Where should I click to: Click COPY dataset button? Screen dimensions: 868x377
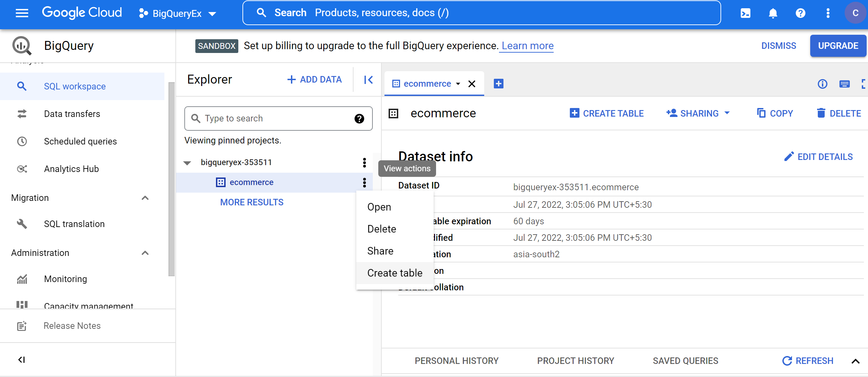(x=775, y=113)
